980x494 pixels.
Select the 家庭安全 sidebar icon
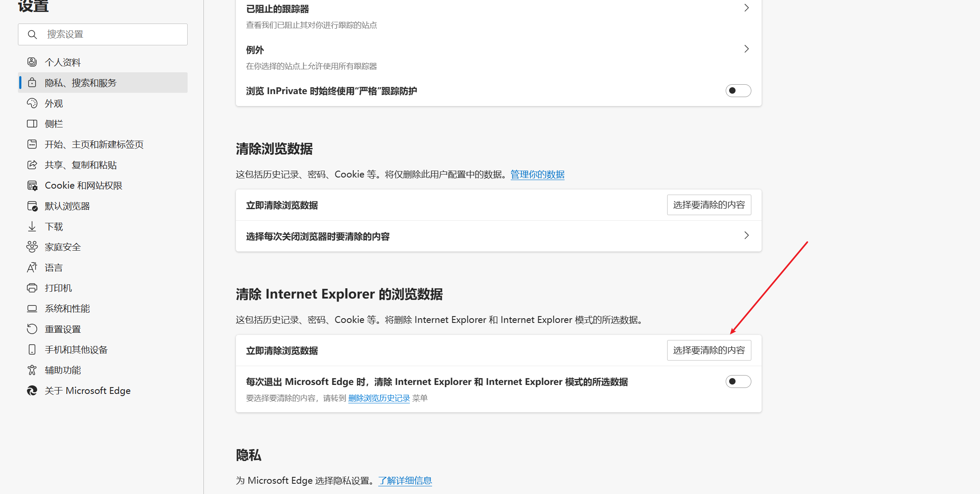coord(62,247)
